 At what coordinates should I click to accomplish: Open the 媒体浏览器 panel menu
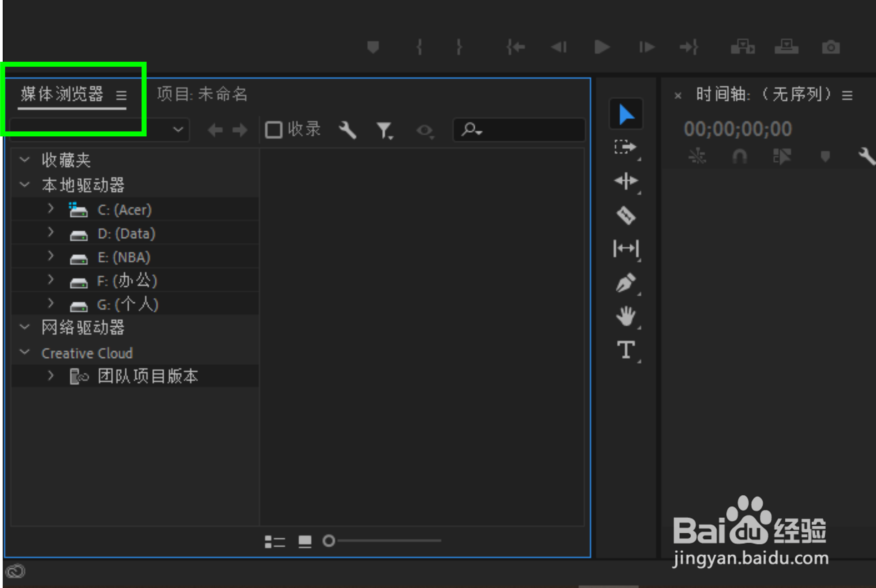pos(121,95)
